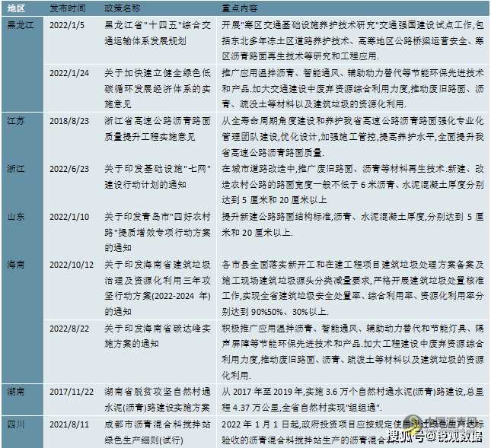This screenshot has height=448, width=491.
Task: Select the 山东 region cell
Action: [x=16, y=217]
